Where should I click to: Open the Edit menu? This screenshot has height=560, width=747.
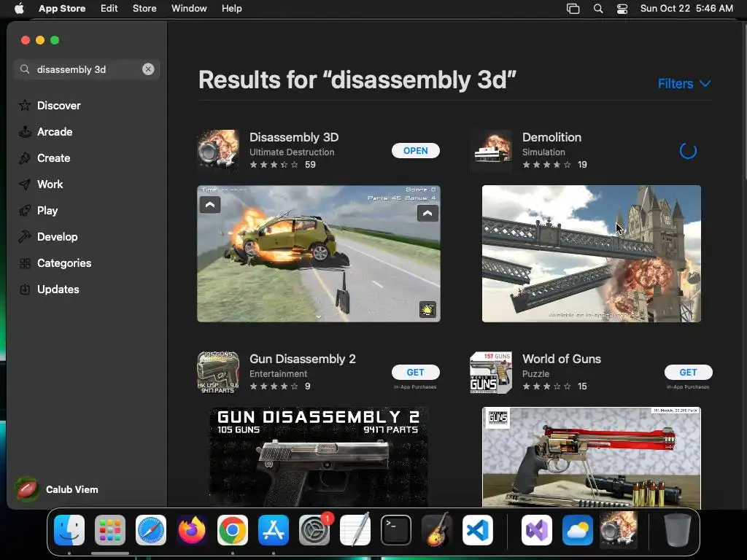coord(109,8)
